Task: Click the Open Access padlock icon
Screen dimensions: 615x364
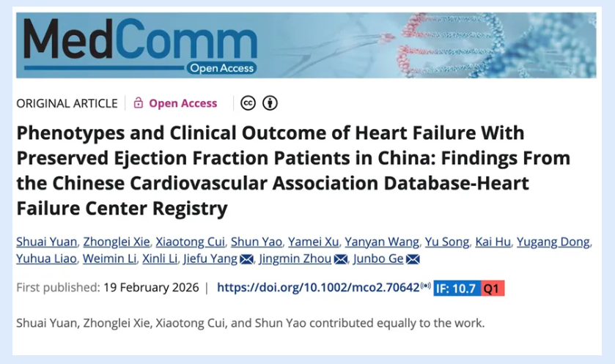Action: coord(139,103)
